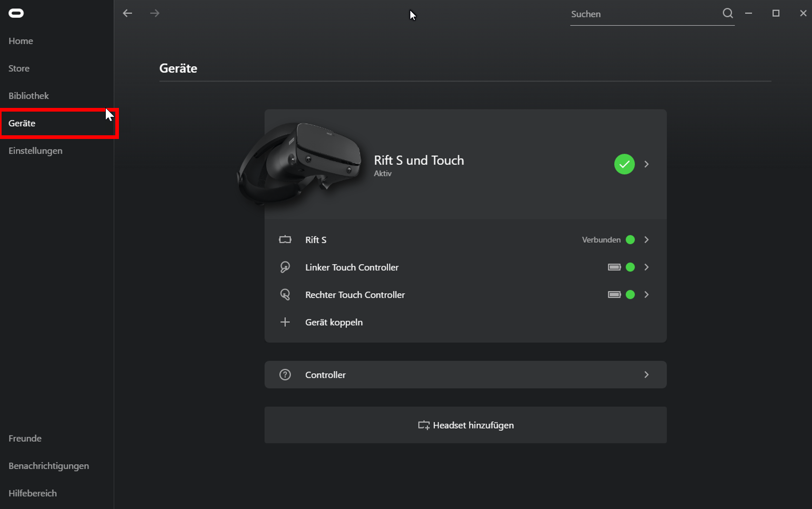Click the right controller battery icon
The image size is (812, 509).
pyautogui.click(x=614, y=294)
